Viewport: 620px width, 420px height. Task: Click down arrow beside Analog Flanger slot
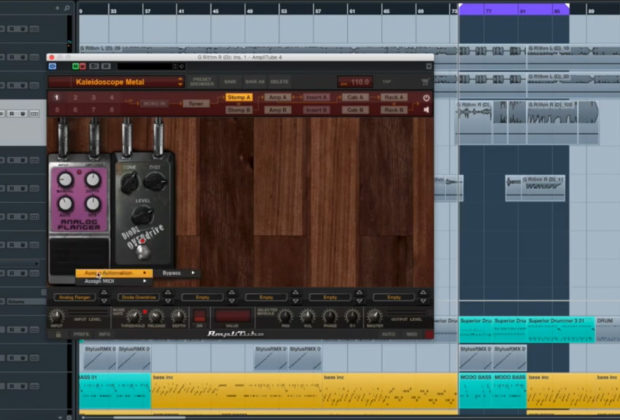[x=104, y=301]
